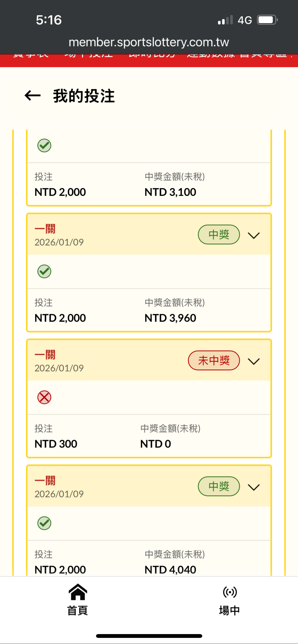The height and width of the screenshot is (644, 298).
Task: Tap the 場中 label in the bottom bar
Action: (x=230, y=610)
